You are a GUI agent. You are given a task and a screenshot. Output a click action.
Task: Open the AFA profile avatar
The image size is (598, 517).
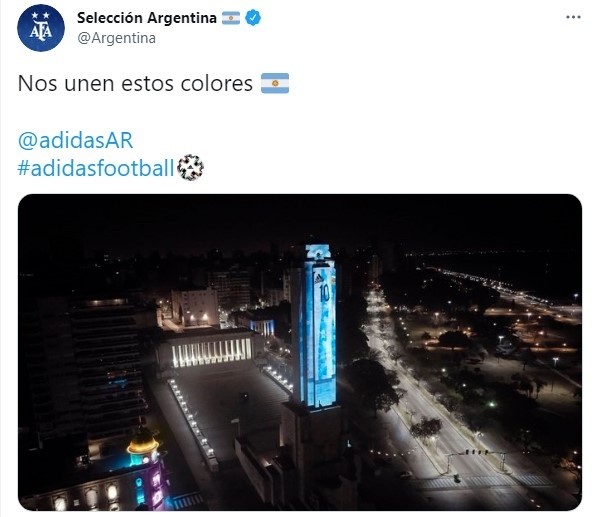pos(41,28)
